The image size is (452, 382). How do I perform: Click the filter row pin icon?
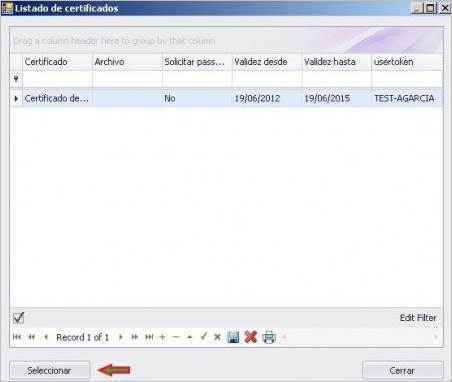coord(16,79)
